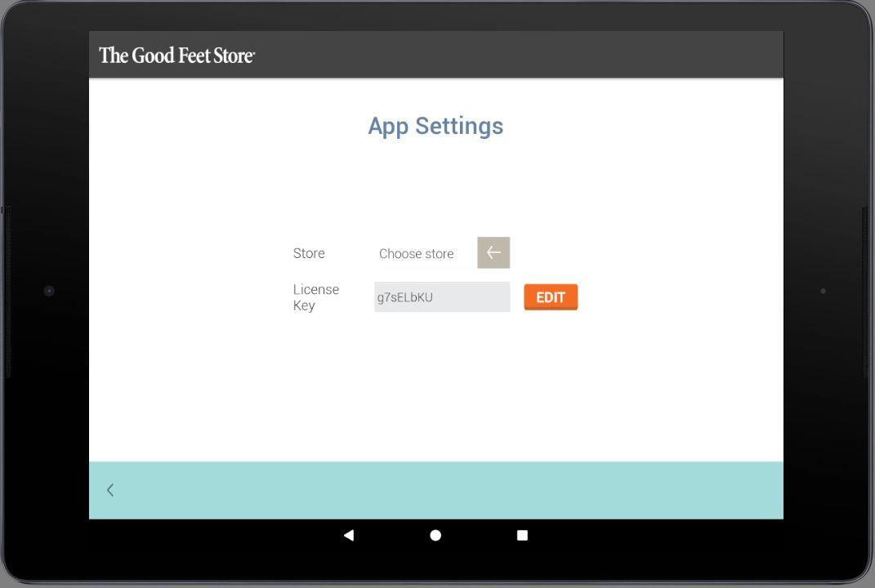The height and width of the screenshot is (588, 875).
Task: Click the tablet's left-edge volume button
Action: point(7,292)
